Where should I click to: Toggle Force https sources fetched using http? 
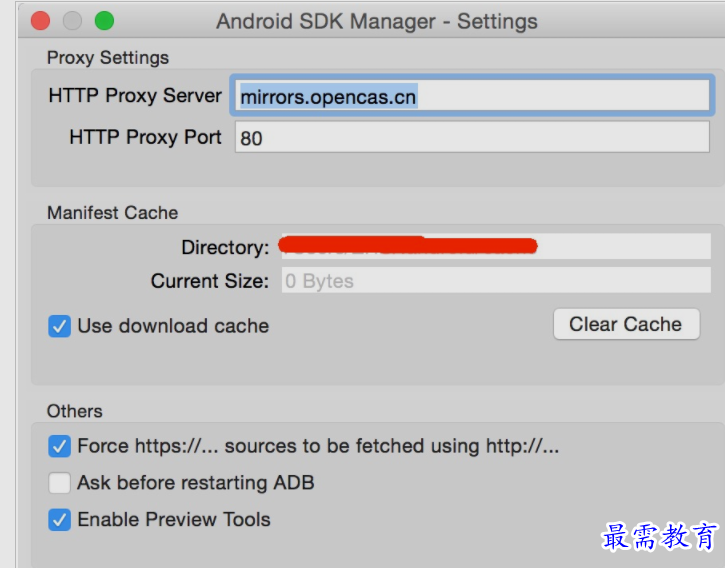59,446
